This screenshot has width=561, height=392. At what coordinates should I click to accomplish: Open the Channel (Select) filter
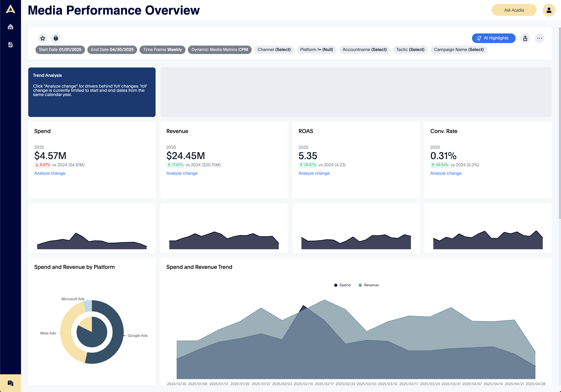(x=274, y=49)
